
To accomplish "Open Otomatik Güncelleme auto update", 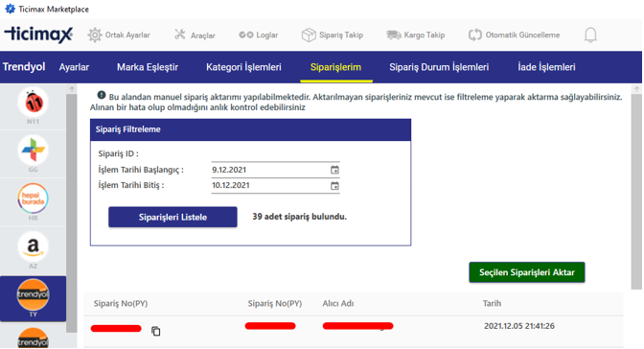I will 515,35.
